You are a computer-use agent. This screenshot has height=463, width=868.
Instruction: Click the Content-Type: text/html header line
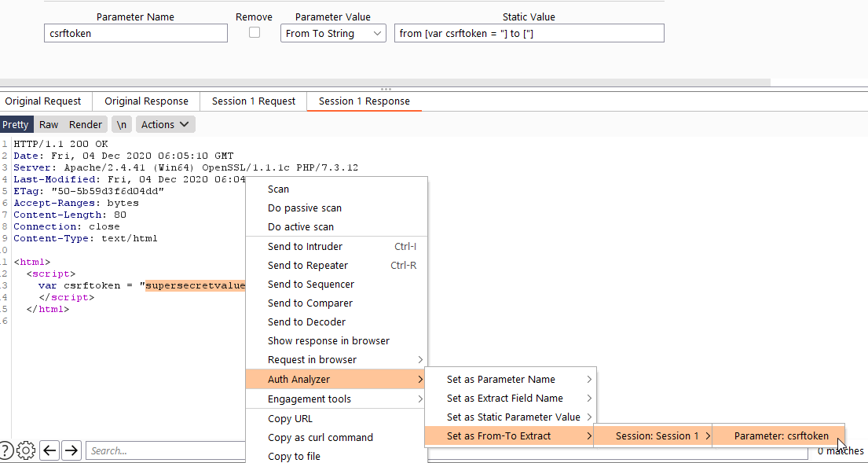[x=86, y=238]
